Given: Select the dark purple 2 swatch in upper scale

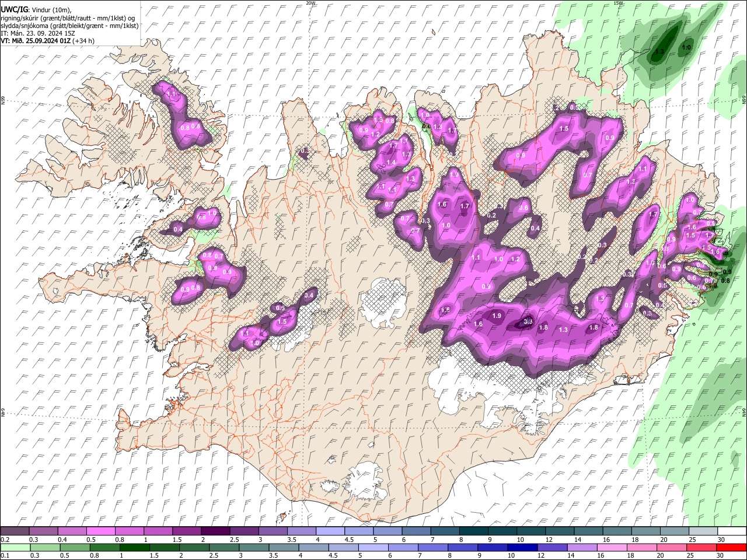Looking at the screenshot, I should coord(215,531).
